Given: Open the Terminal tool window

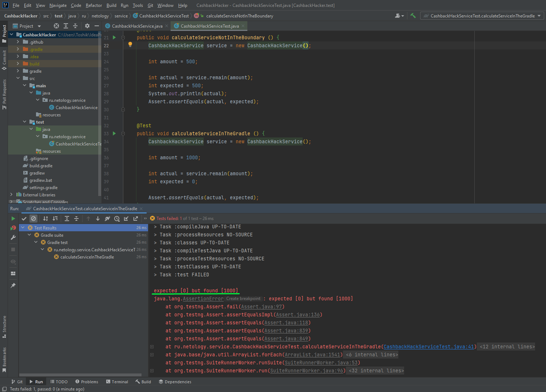Looking at the screenshot, I should click(x=117, y=382).
